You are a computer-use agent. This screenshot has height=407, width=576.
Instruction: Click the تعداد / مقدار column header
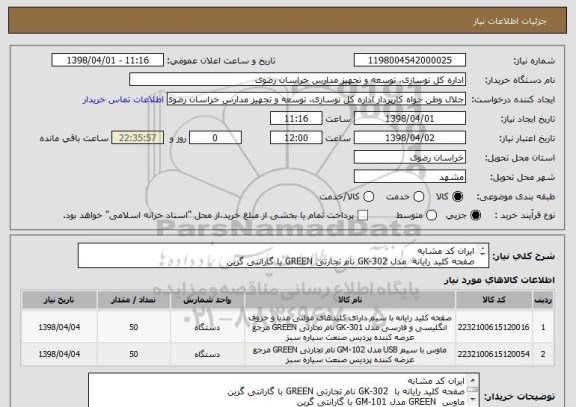133,300
